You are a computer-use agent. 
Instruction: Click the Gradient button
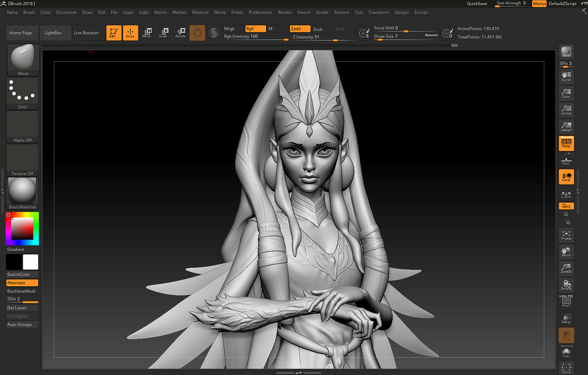(x=23, y=250)
